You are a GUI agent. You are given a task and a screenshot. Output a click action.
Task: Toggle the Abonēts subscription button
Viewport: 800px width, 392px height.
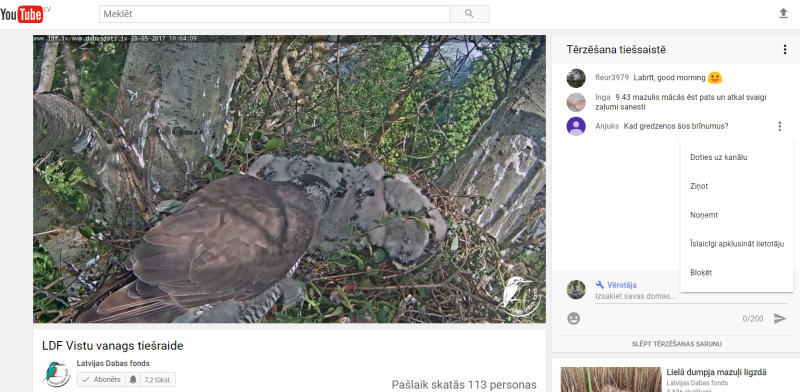pos(102,380)
